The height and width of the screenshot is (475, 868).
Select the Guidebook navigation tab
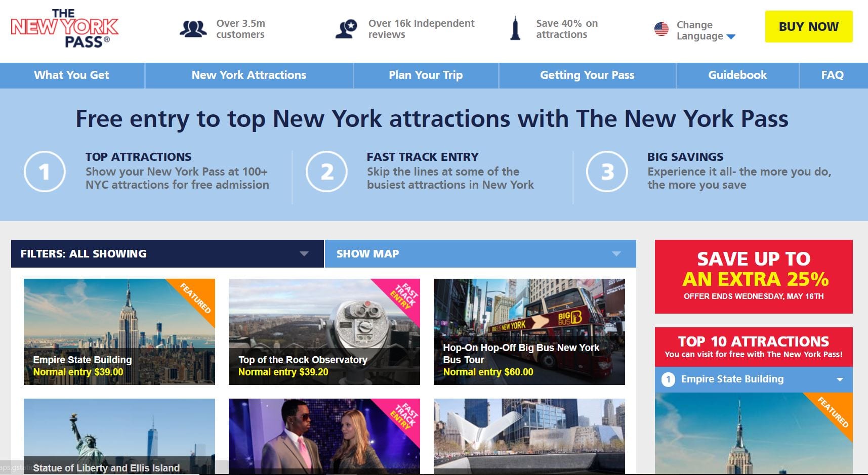point(737,75)
